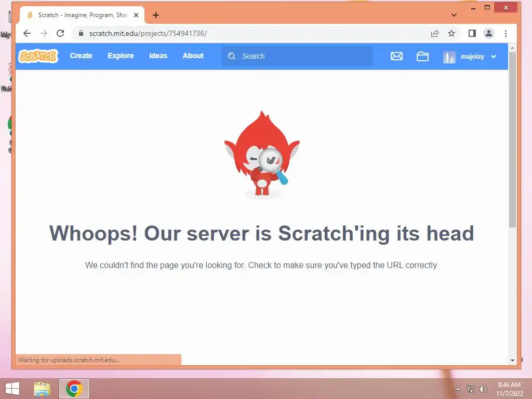Click the 'We couldn't find the page' message
532x399 pixels.
tap(262, 265)
